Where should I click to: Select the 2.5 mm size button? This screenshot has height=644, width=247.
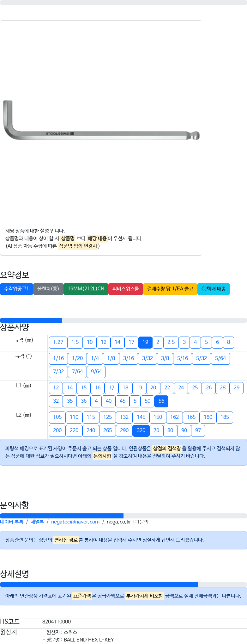(x=171, y=342)
